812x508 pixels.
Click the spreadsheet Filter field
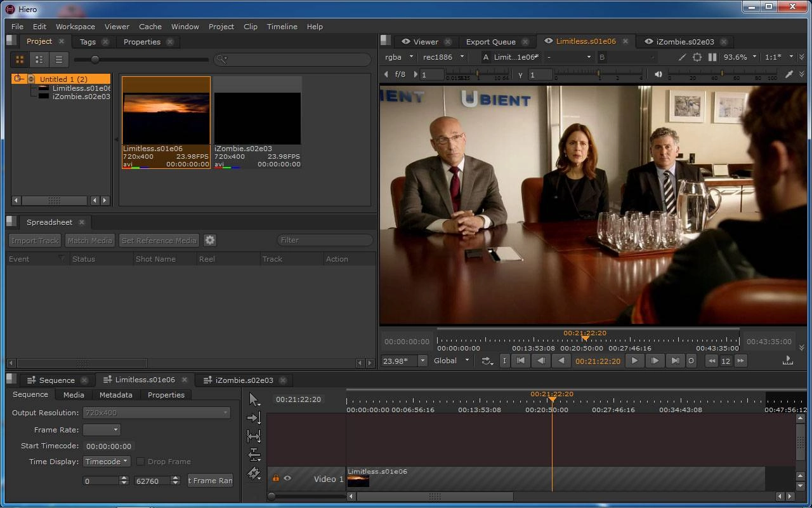tap(325, 240)
